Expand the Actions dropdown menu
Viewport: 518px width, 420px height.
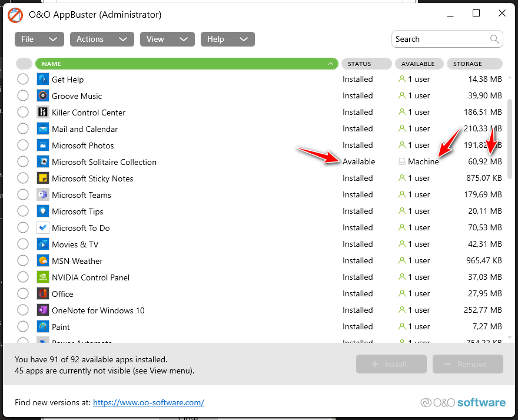tap(101, 39)
